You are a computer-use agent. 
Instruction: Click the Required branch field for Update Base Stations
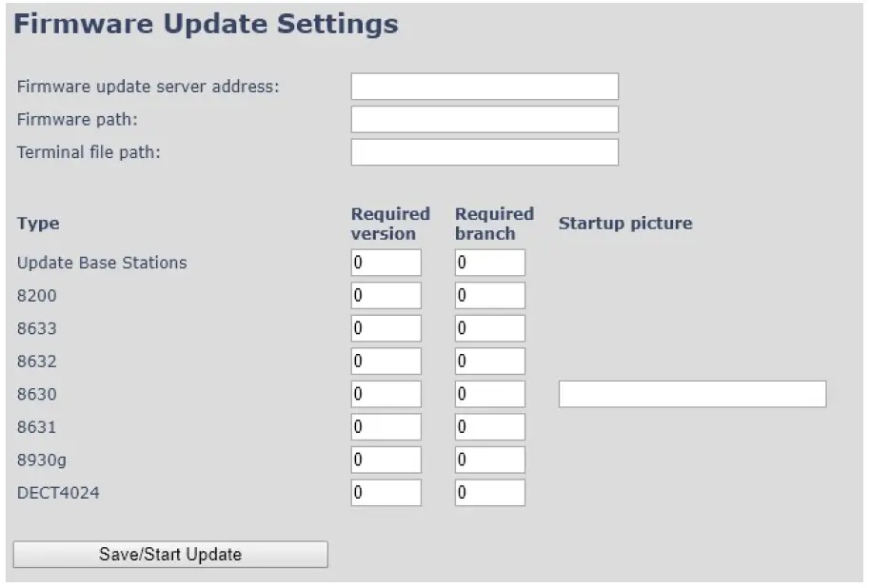coord(488,263)
